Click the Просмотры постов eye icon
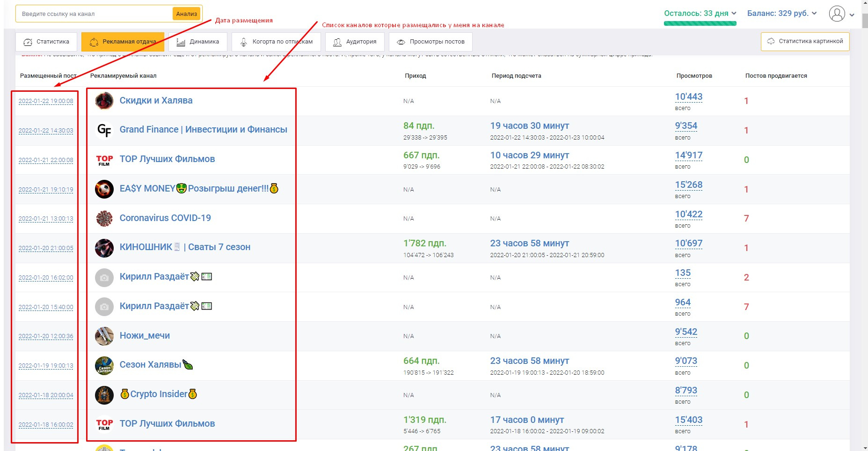Viewport: 868px width, 451px height. click(x=401, y=42)
